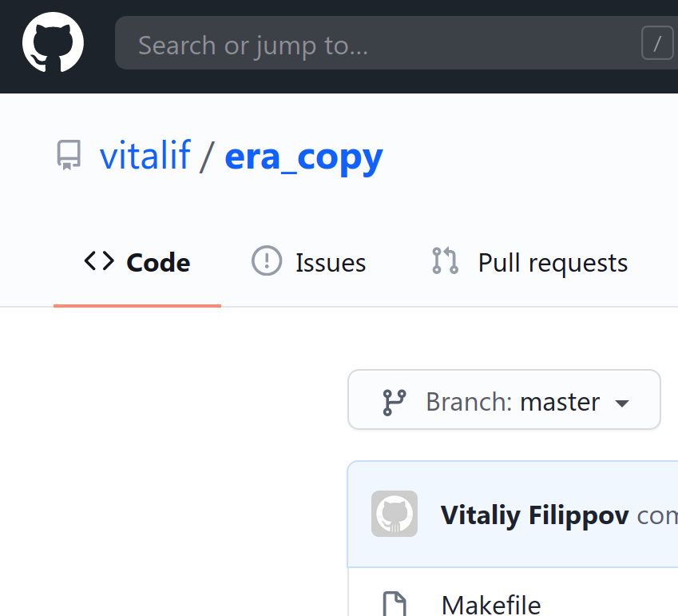Open the Branch: master dropdown
The height and width of the screenshot is (616, 678).
click(504, 399)
